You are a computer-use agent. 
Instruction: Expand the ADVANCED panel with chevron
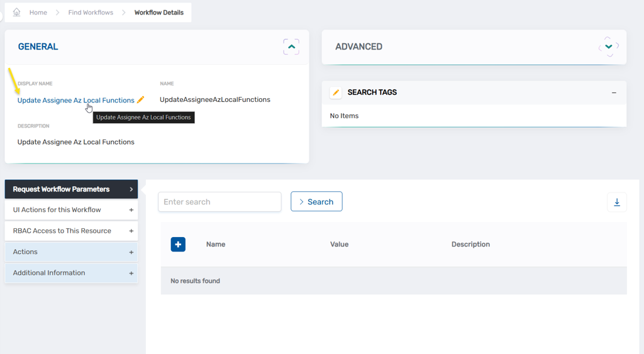pos(609,47)
